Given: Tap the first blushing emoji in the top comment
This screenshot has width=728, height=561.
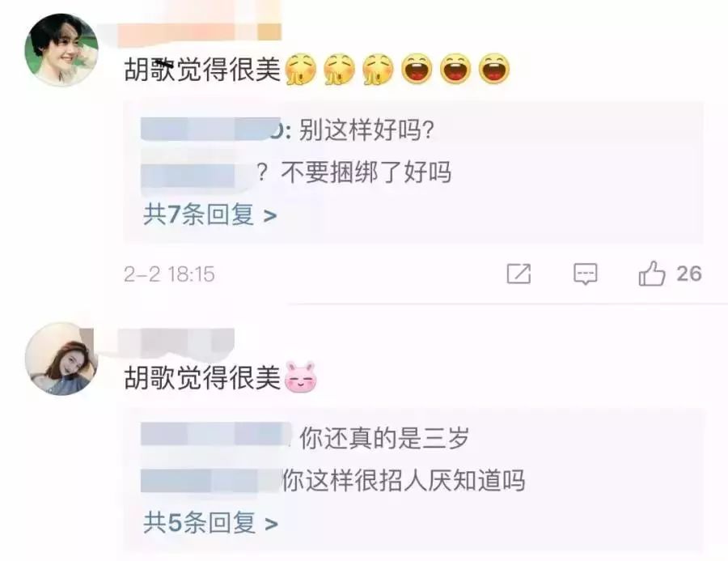Looking at the screenshot, I should 301,70.
